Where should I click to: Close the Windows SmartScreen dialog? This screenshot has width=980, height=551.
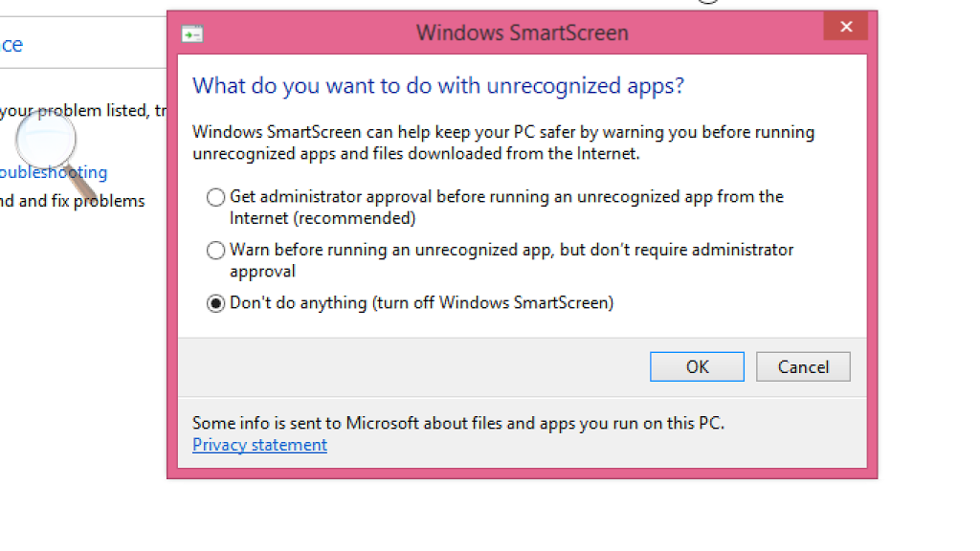pos(846,27)
